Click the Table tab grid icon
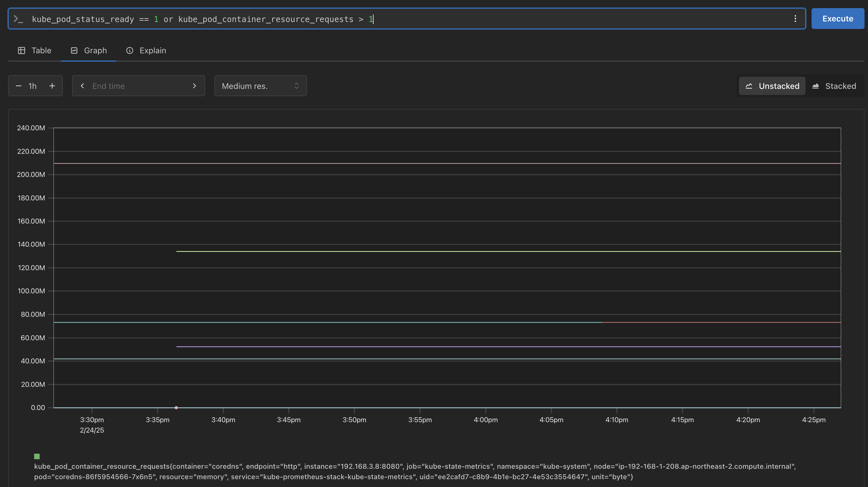This screenshot has height=487, width=868. [22, 51]
